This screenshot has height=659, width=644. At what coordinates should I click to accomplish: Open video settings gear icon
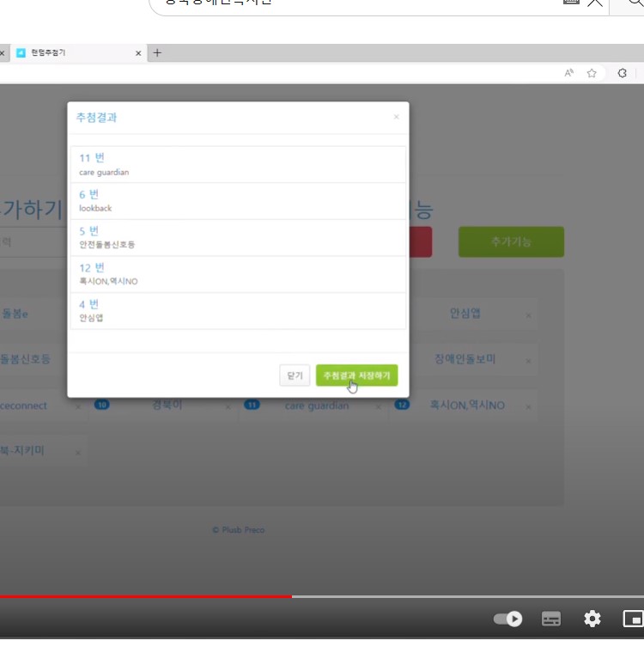click(x=592, y=619)
